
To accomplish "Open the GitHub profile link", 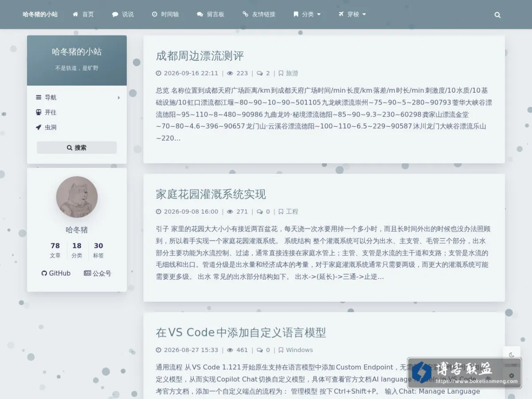I will click(x=56, y=273).
